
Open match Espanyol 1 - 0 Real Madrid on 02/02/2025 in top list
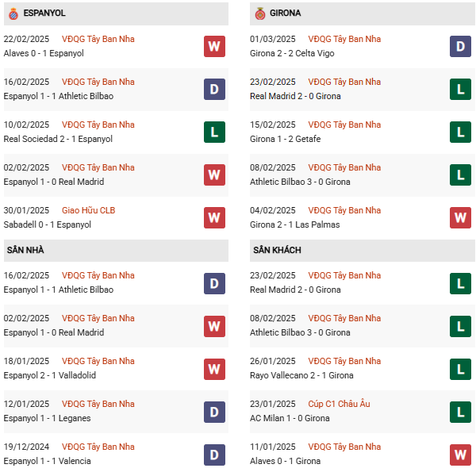(53, 182)
